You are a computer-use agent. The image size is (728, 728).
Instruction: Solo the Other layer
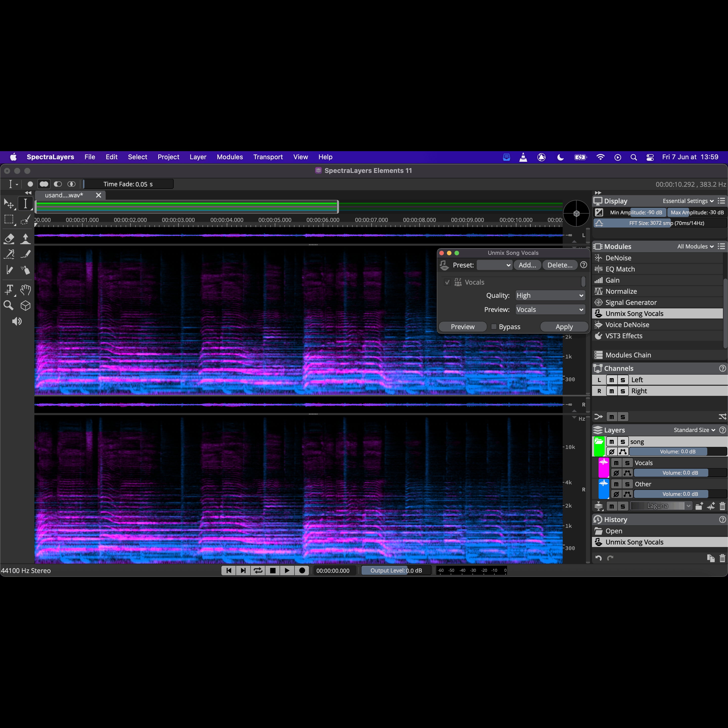point(627,484)
